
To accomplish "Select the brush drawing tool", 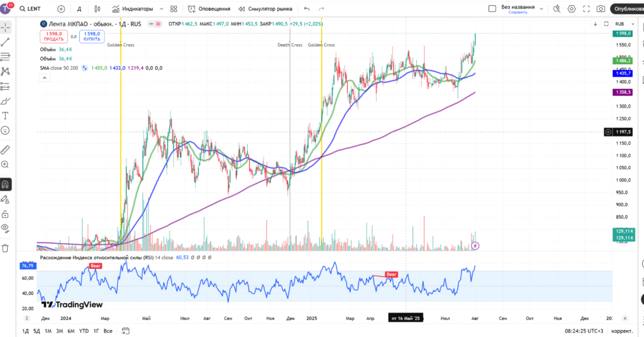I will tap(5, 101).
